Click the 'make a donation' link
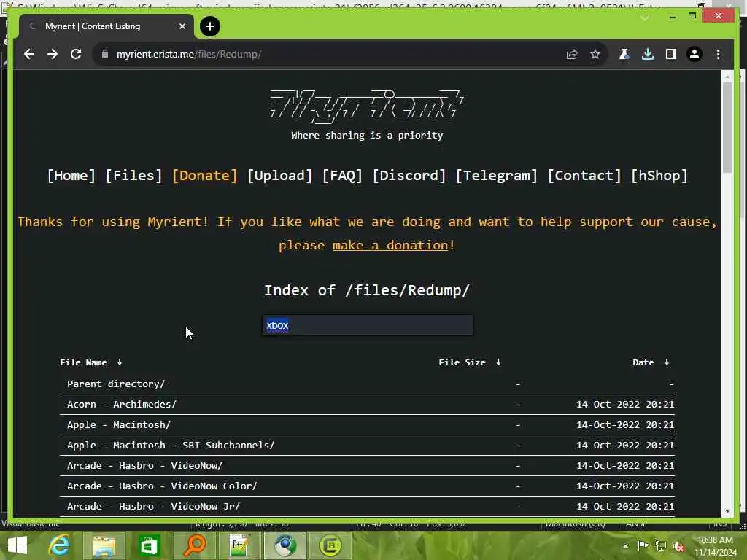The image size is (747, 560). [390, 245]
